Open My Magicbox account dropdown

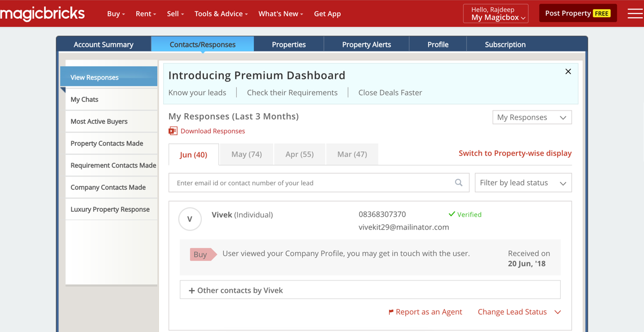click(495, 14)
